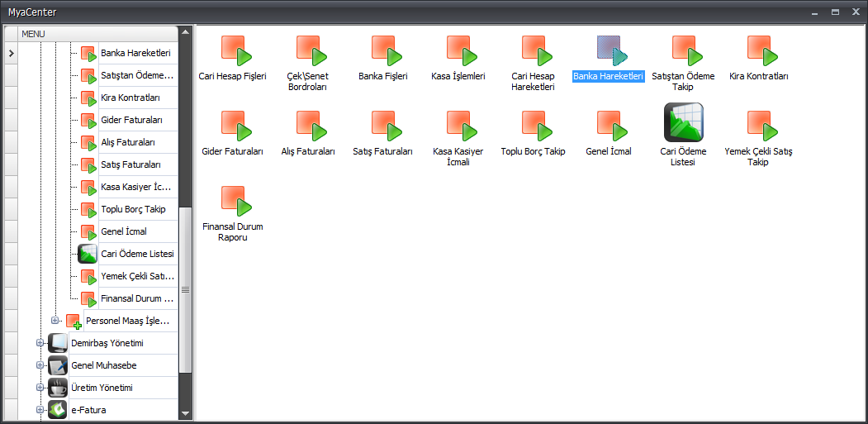Open Yemek Çekli Satış Takip icon in main panel
Screen dimensions: 868x424
click(x=763, y=126)
